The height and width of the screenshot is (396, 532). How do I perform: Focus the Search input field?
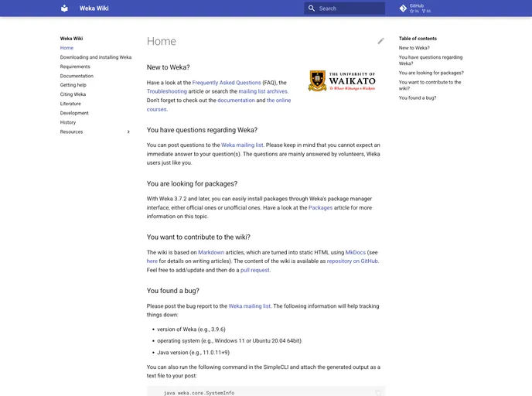(344, 9)
